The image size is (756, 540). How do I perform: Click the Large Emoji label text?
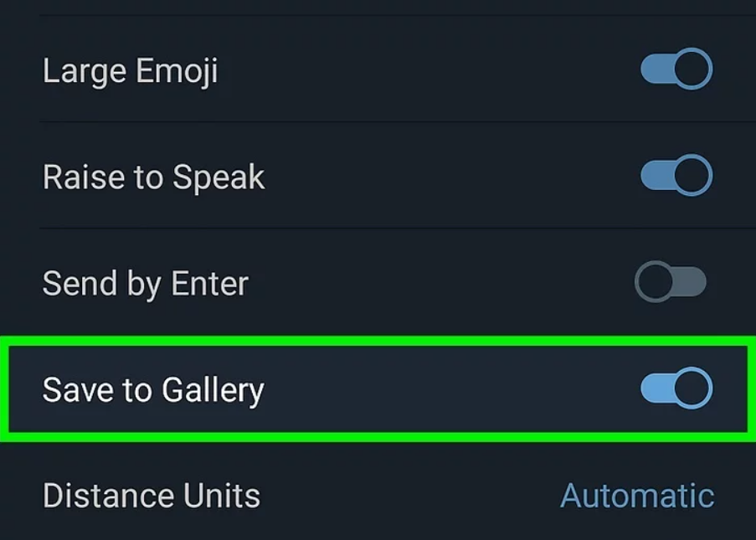coord(131,70)
